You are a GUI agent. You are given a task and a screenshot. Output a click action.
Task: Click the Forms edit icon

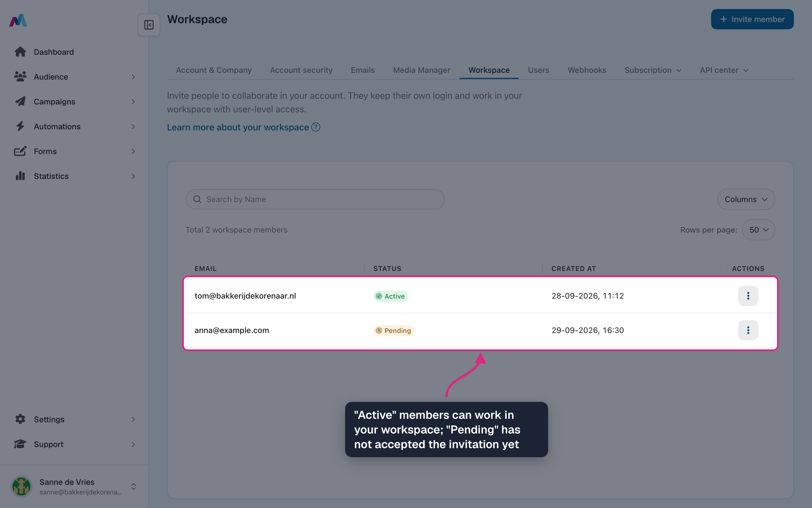20,151
